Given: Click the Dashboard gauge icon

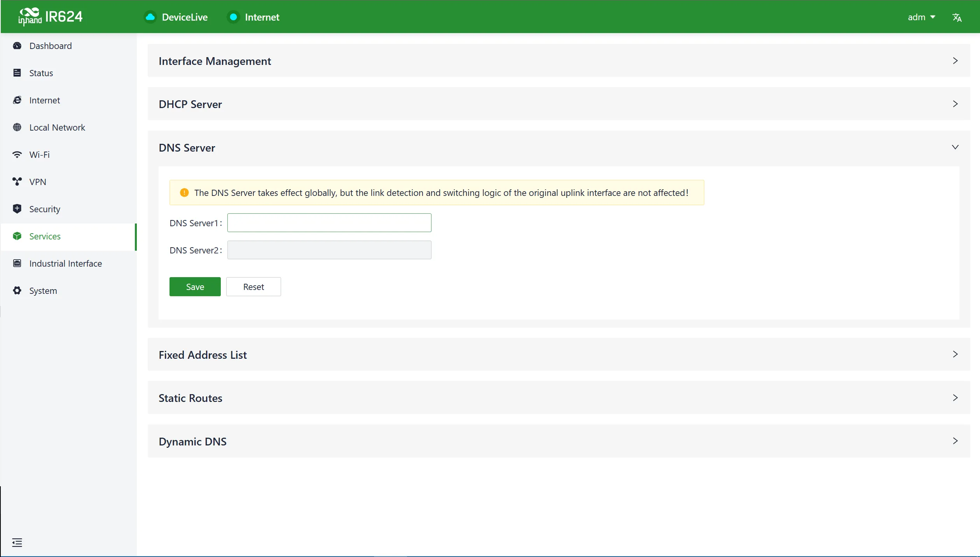Looking at the screenshot, I should (17, 46).
